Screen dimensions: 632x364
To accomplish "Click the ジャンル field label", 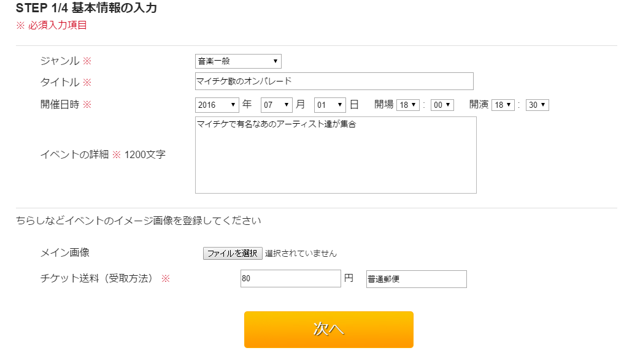I will click(60, 61).
